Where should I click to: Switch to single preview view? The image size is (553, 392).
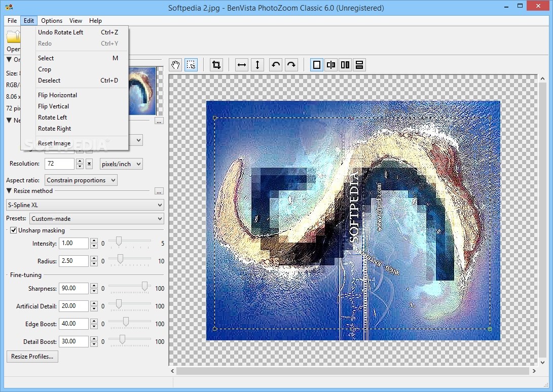[x=317, y=65]
